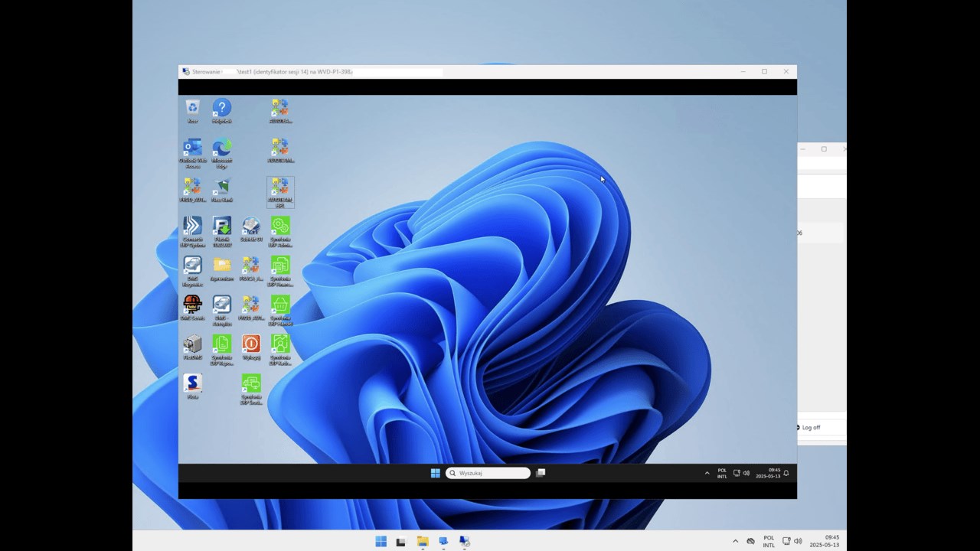Viewport: 980px width, 551px height.
Task: Open Symfonia ERP green document icon
Action: (221, 350)
